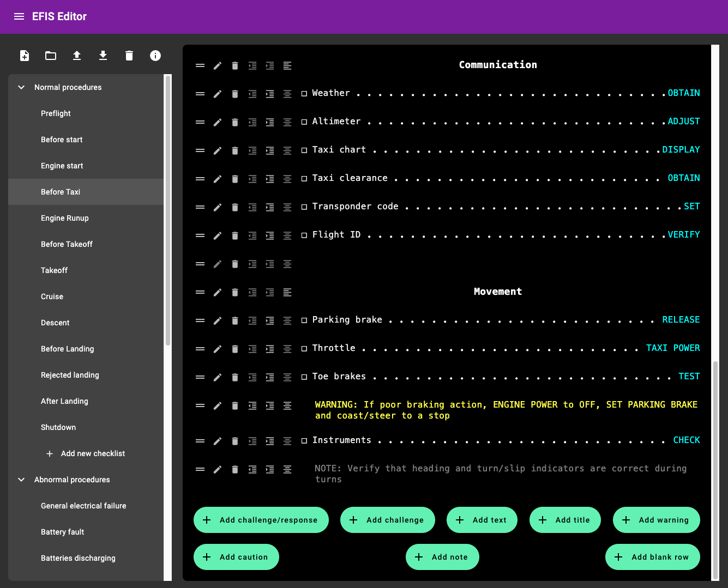Toggle center alignment for the Flight ID row
Viewport: 728px width, 588px height.
tap(287, 235)
